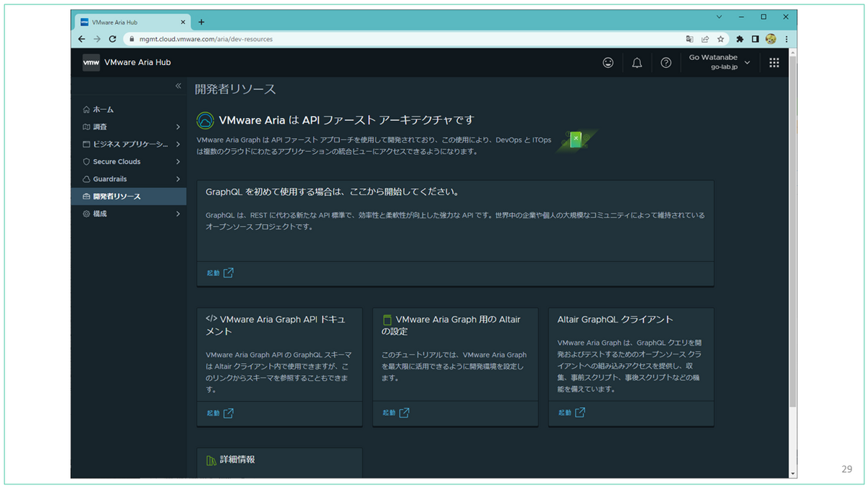Image resolution: width=868 pixels, height=488 pixels.
Task: Select 開発者リソース in the sidebar
Action: [x=129, y=197]
